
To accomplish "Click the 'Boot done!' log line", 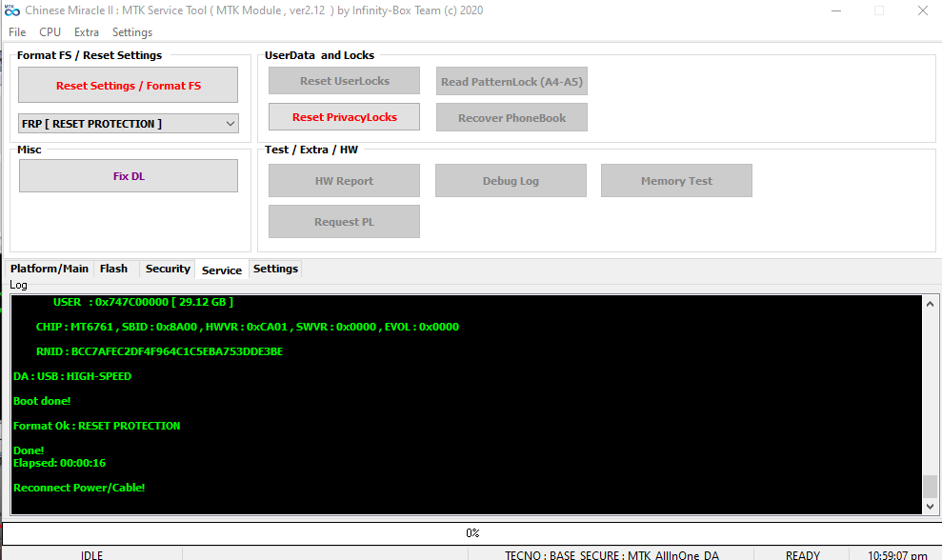I will click(x=42, y=401).
